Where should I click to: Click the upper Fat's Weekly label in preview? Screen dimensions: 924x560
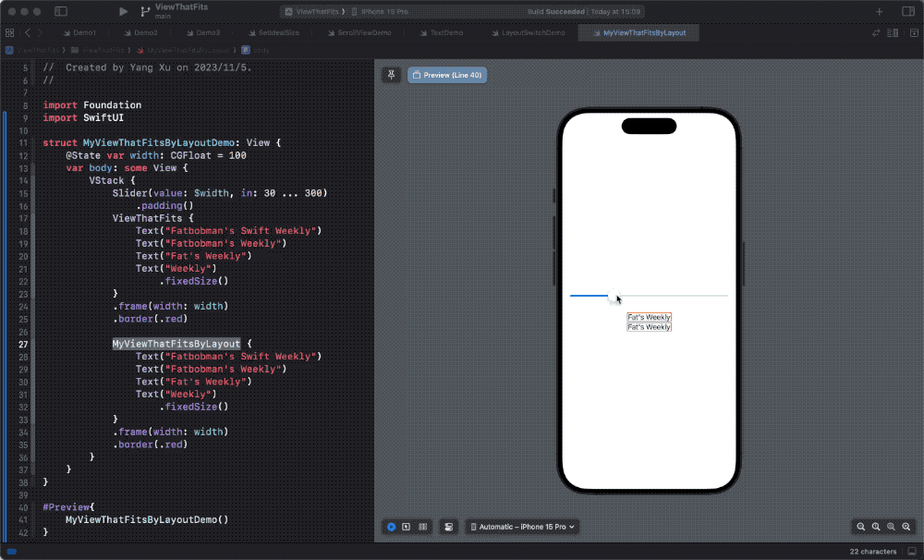(x=649, y=317)
